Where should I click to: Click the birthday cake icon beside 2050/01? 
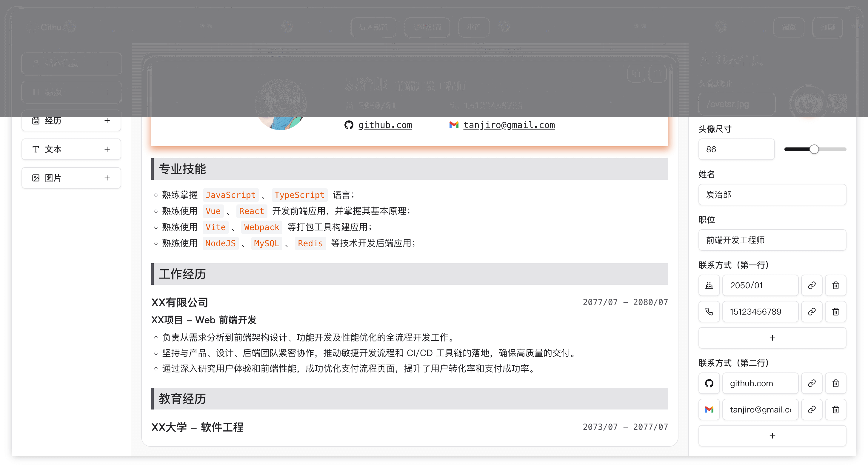pos(709,285)
